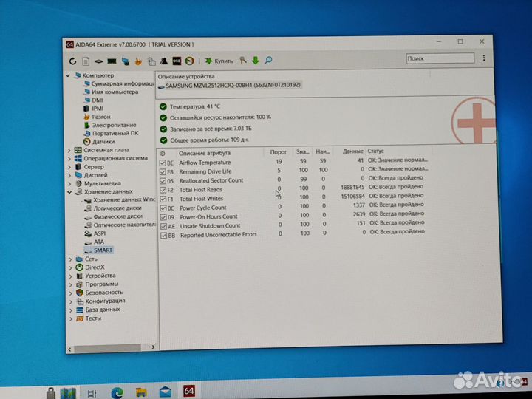Uncheck the Remaining Drive Life checkbox
The height and width of the screenshot is (399, 532).
163,172
